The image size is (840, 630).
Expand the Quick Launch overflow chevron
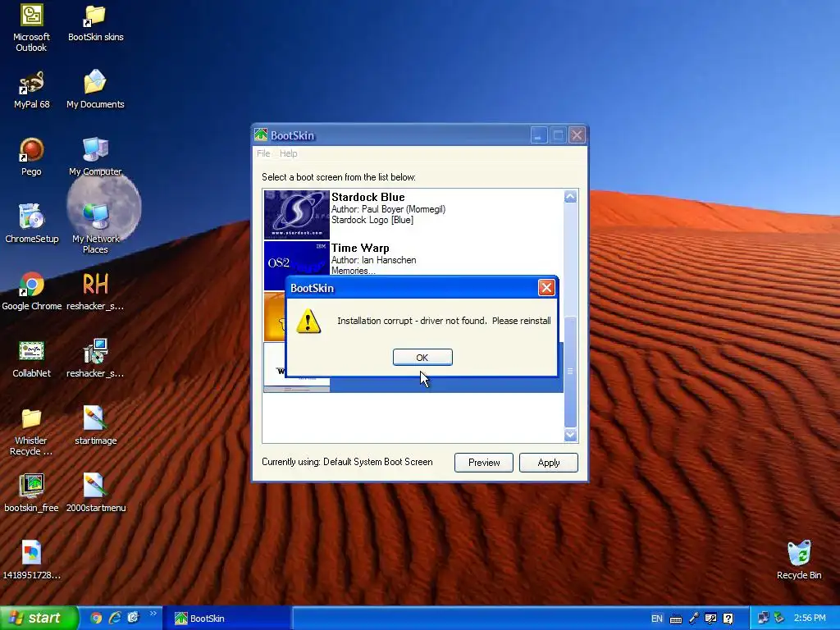click(153, 614)
